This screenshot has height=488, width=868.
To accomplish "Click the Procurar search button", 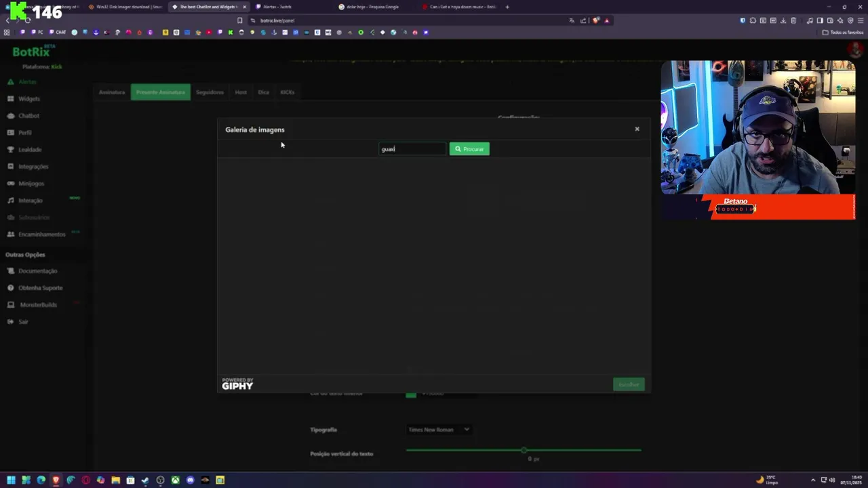I will click(469, 149).
